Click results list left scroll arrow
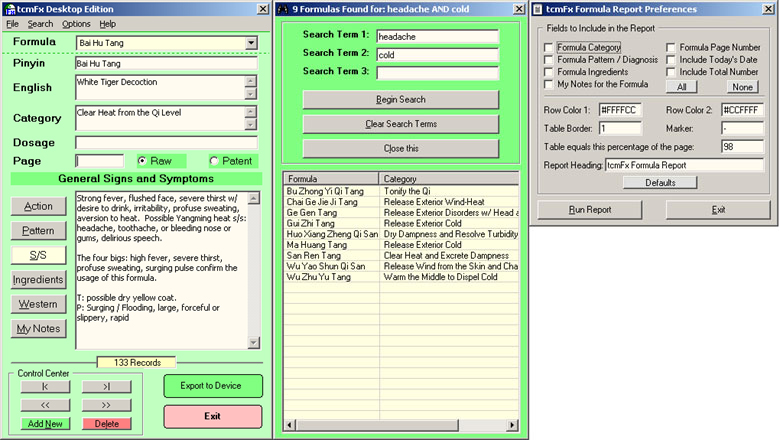Viewport: 780px width, 440px height. [x=290, y=425]
